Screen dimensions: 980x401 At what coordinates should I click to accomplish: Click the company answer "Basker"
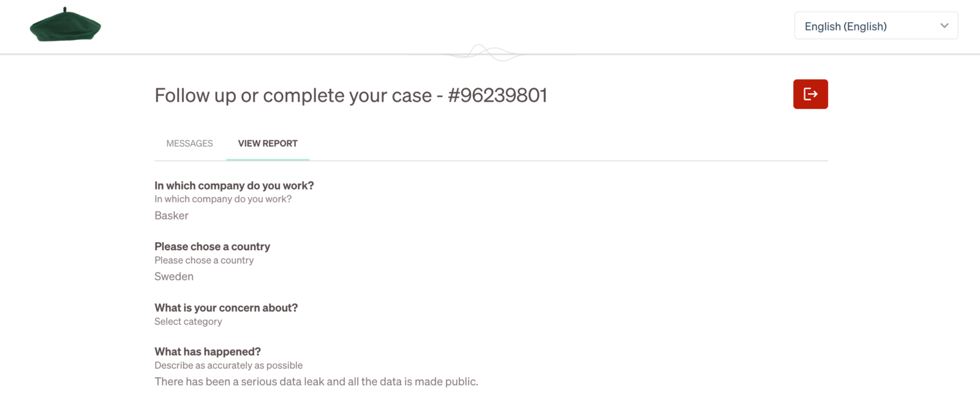pyautogui.click(x=171, y=216)
